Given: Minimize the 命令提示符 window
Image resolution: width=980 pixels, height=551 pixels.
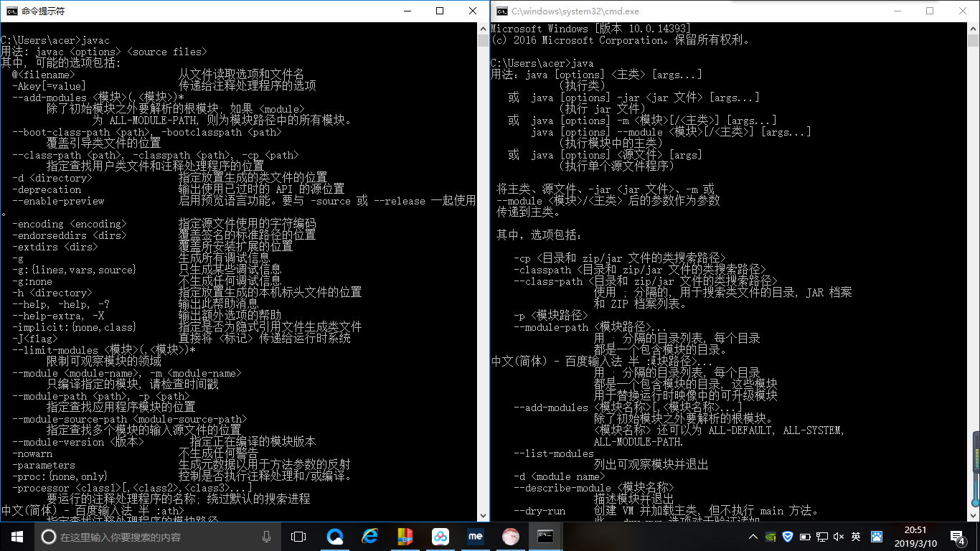Looking at the screenshot, I should click(x=407, y=11).
